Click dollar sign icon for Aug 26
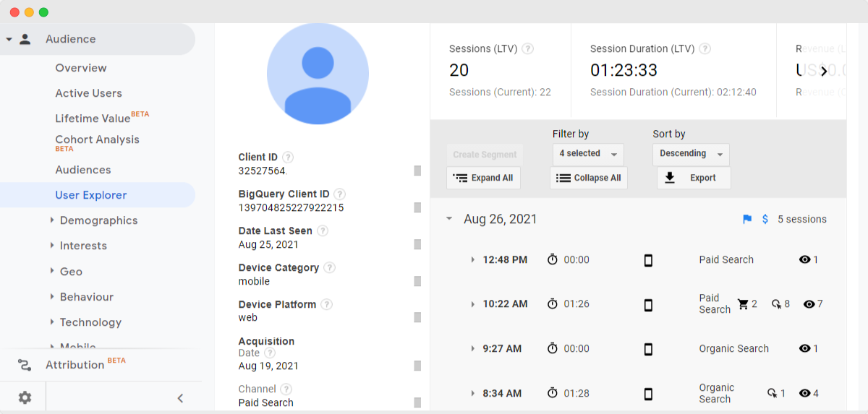This screenshot has width=868, height=414. 765,219
